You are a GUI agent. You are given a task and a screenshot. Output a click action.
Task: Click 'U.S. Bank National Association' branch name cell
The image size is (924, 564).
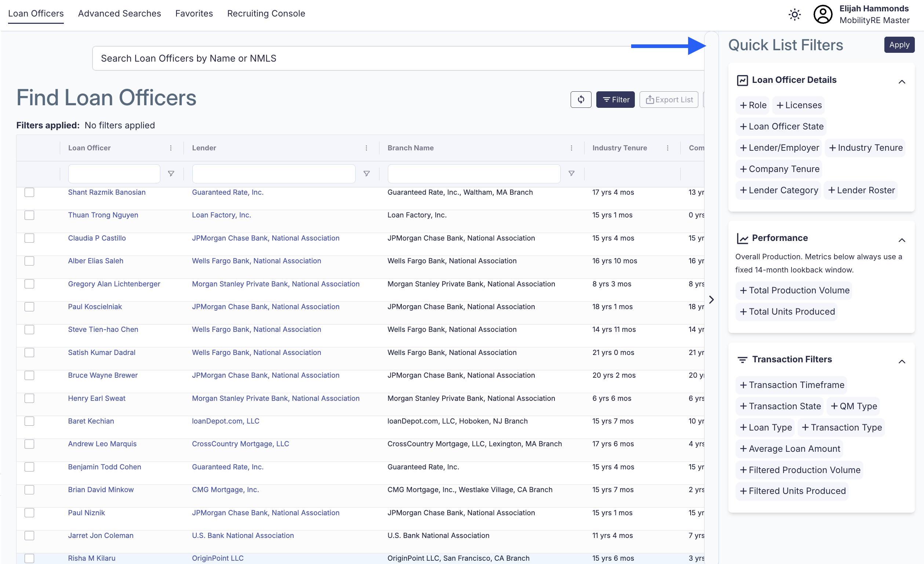(x=439, y=535)
